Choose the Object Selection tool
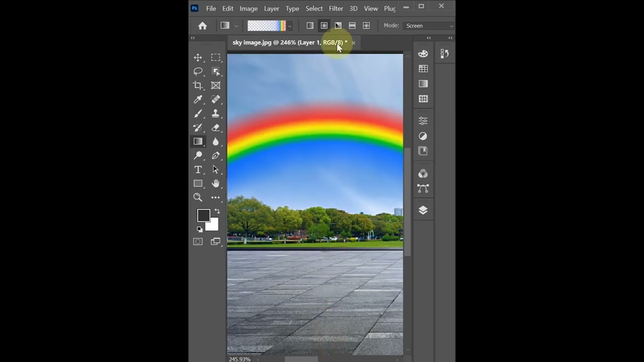 click(216, 71)
